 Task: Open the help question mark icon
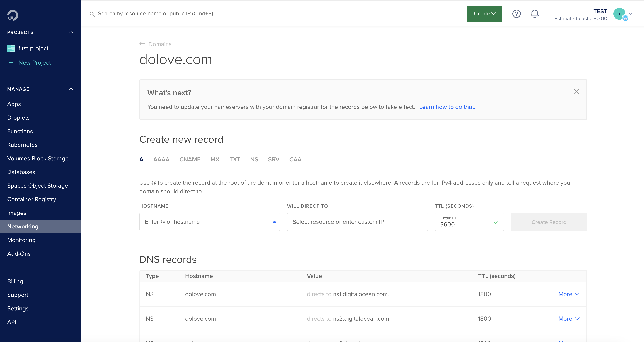coord(516,14)
